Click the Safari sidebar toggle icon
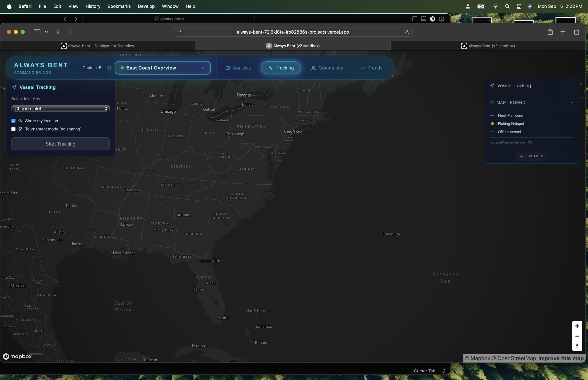This screenshot has width=588, height=380. (x=37, y=32)
